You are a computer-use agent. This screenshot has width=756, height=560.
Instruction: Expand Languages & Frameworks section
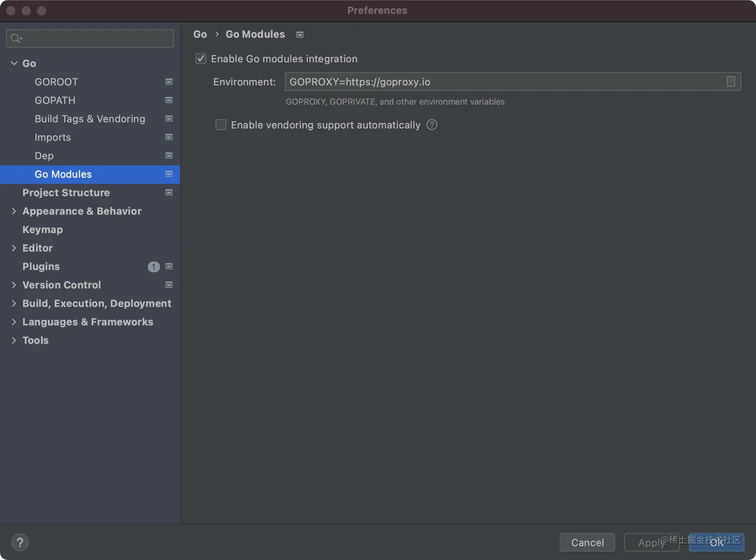pos(14,322)
